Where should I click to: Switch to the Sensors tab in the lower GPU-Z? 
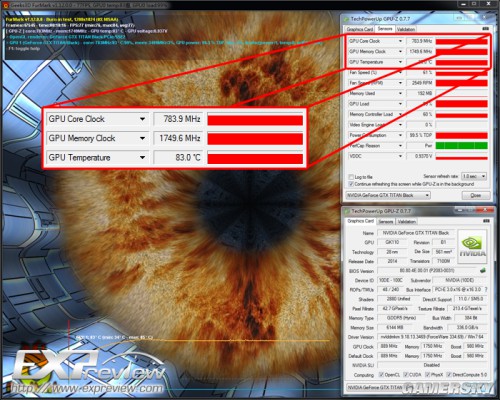(386, 221)
